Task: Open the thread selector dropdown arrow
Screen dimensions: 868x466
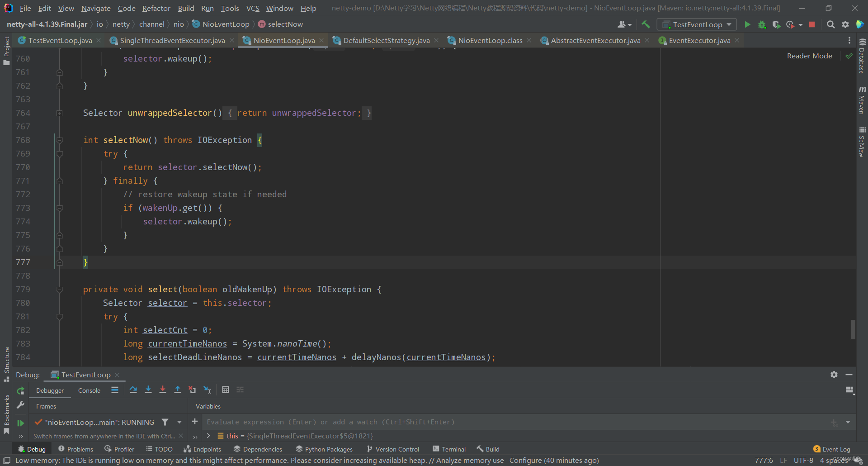Action: pyautogui.click(x=179, y=422)
